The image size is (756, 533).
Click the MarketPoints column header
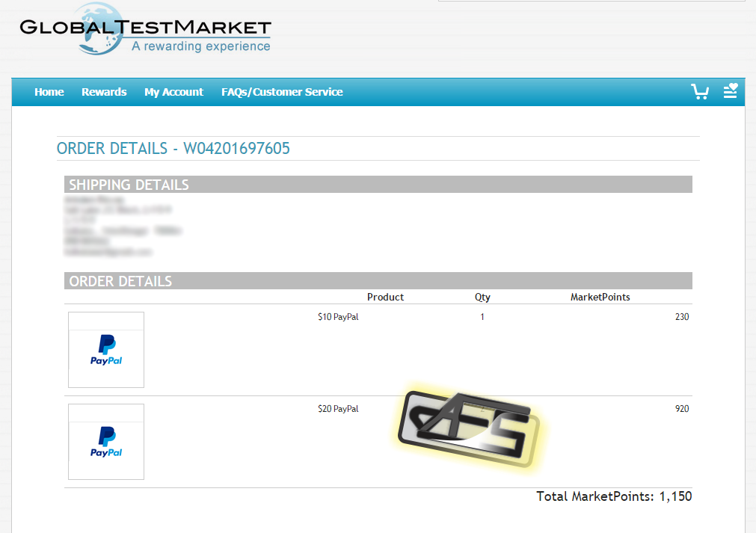coord(600,297)
